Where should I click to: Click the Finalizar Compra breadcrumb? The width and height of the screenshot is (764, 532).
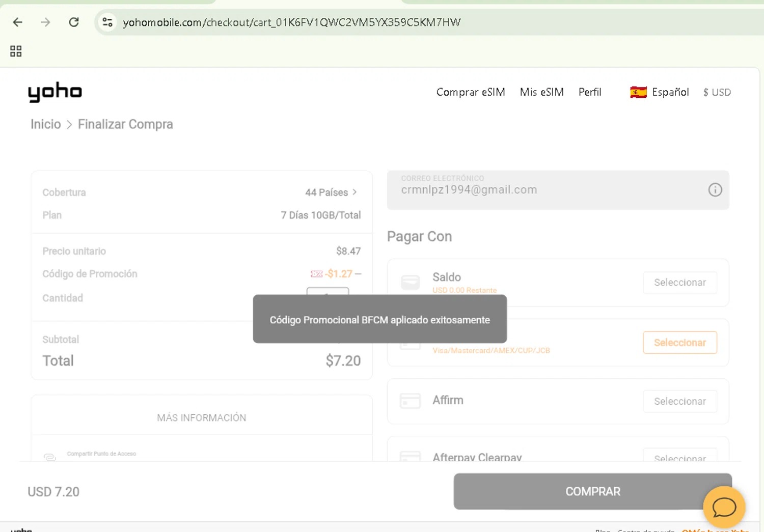[x=125, y=124]
